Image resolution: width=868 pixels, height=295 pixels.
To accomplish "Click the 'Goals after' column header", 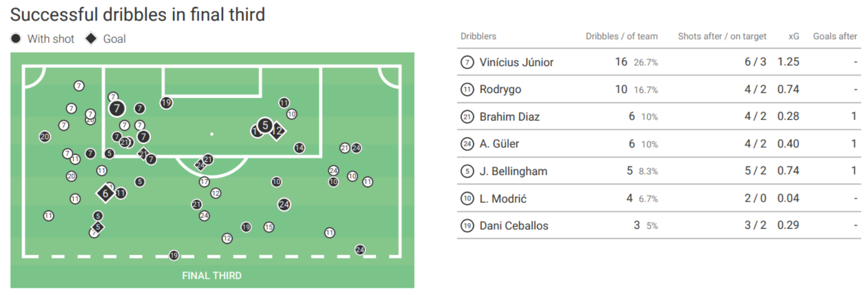I will (x=835, y=36).
